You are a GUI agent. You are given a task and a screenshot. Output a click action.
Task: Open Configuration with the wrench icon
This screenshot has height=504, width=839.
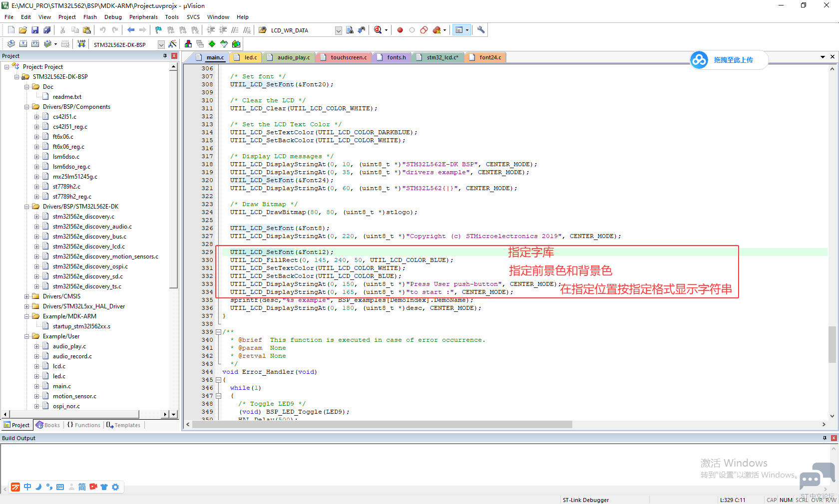481,30
